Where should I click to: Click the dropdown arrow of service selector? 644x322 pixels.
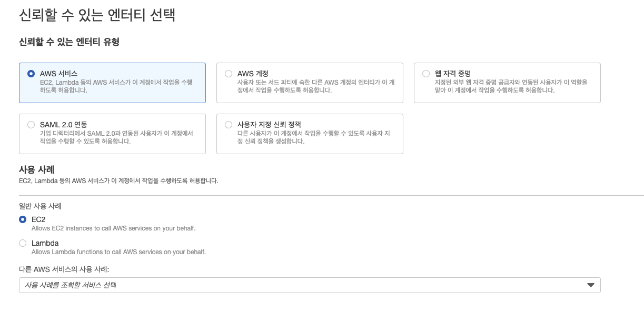pyautogui.click(x=591, y=285)
